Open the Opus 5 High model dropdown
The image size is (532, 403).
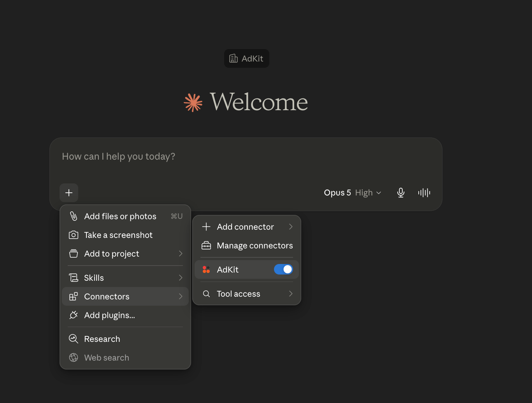[x=353, y=193]
